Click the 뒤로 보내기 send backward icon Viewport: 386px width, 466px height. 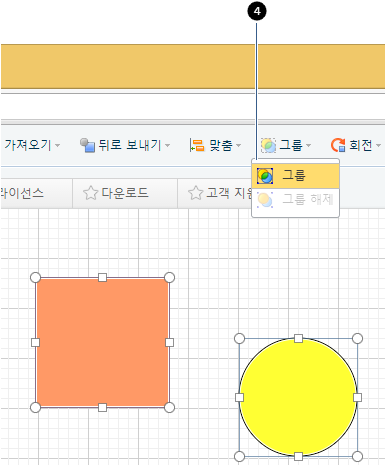88,145
